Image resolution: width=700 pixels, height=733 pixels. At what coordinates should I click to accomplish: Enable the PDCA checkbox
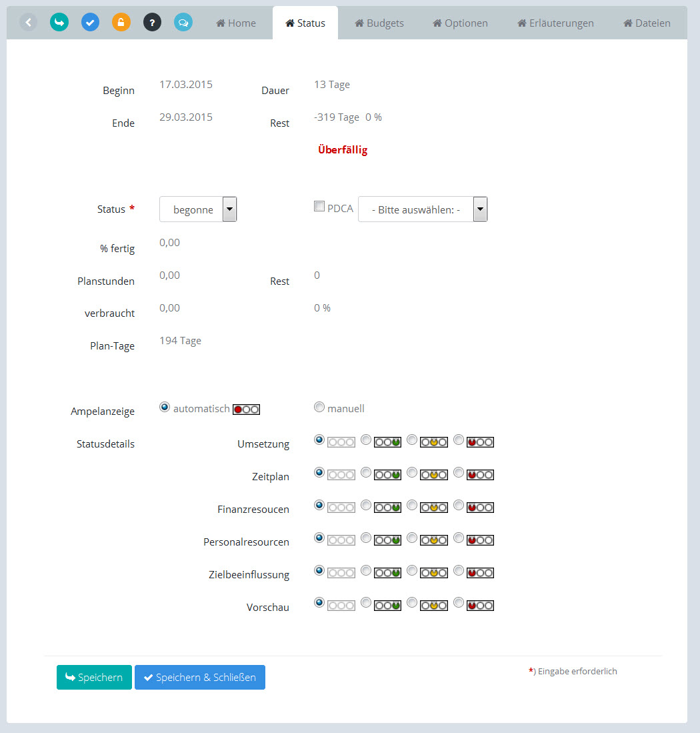(319, 207)
